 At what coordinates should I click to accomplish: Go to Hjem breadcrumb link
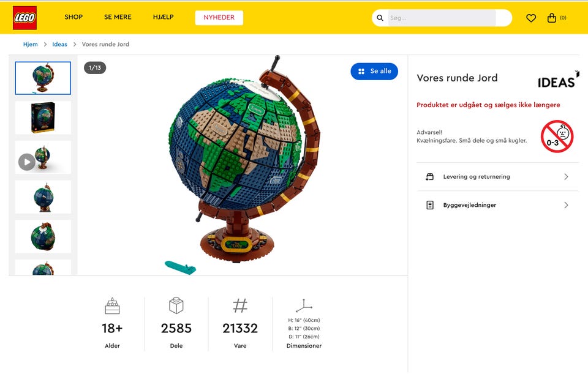(31, 44)
